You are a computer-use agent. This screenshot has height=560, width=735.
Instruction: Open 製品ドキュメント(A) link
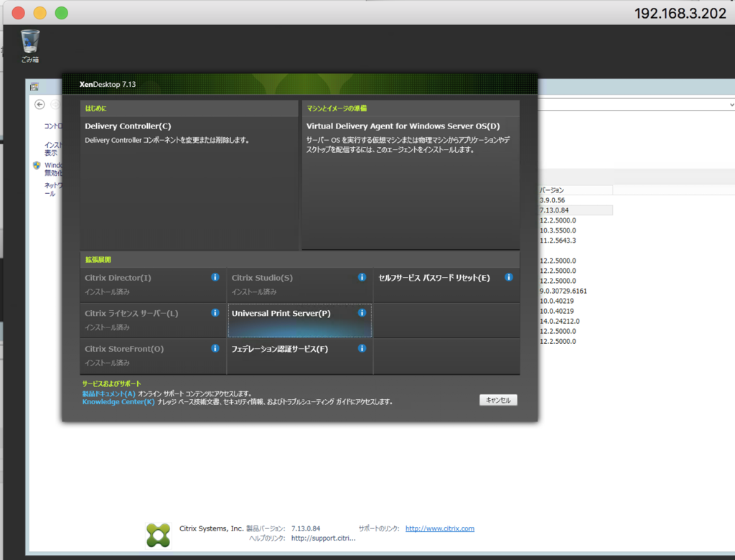pyautogui.click(x=109, y=394)
